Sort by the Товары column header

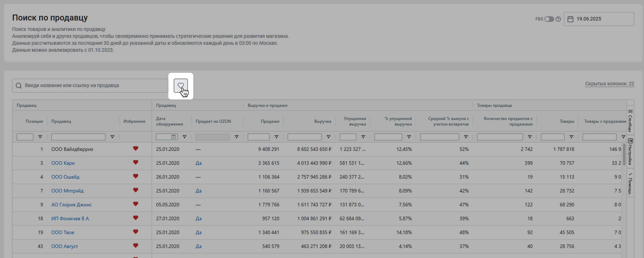coord(567,121)
